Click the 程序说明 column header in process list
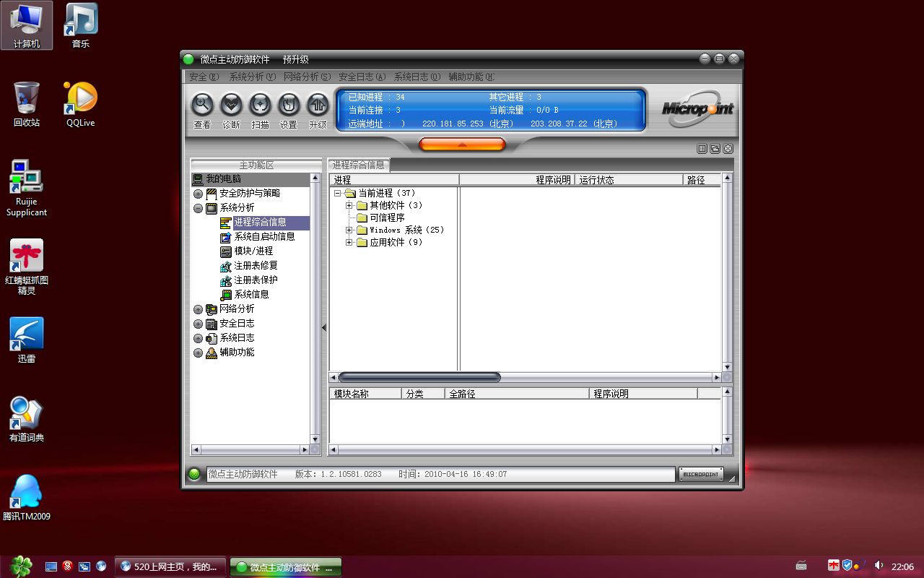The height and width of the screenshot is (578, 924). coord(517,180)
